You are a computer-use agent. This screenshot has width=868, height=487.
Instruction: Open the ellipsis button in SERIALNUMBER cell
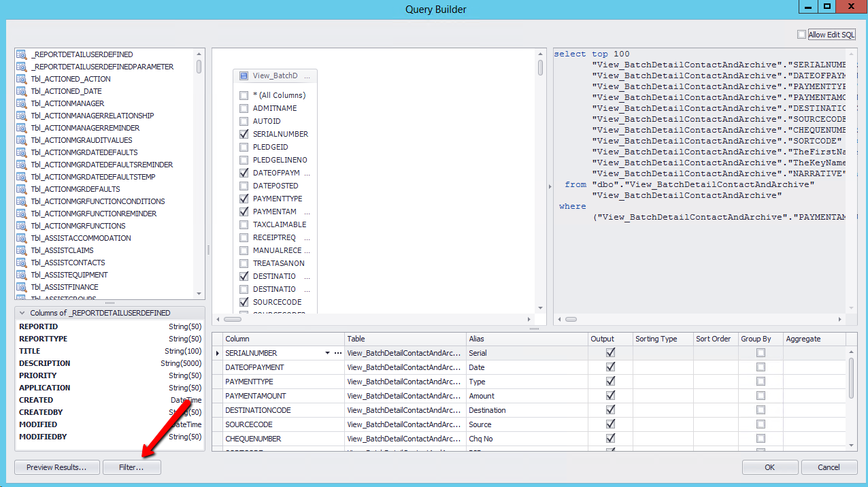click(338, 353)
